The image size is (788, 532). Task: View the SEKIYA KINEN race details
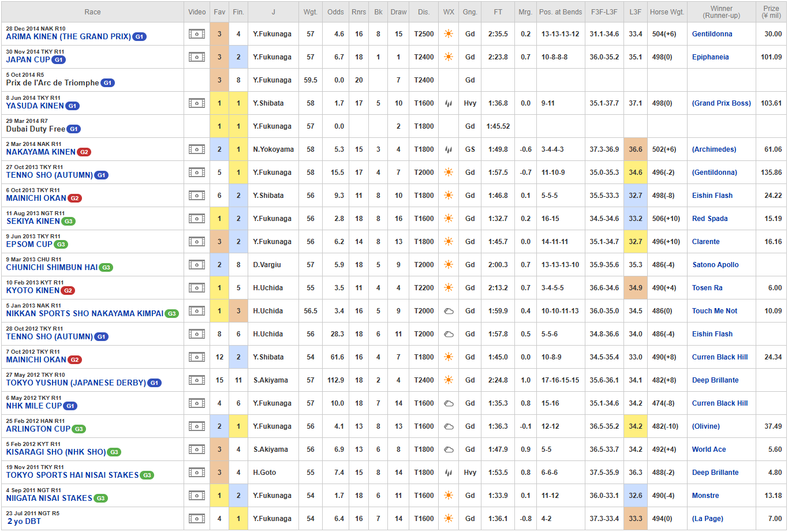click(33, 221)
